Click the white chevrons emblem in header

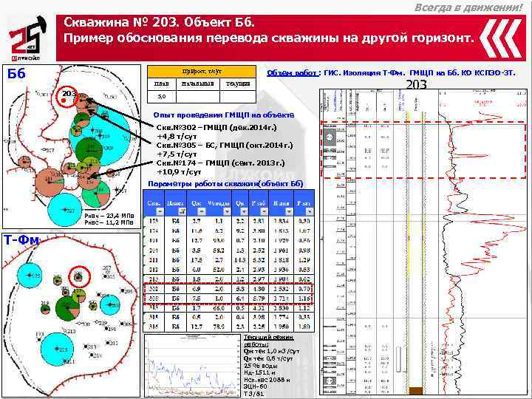pyautogui.click(x=501, y=38)
